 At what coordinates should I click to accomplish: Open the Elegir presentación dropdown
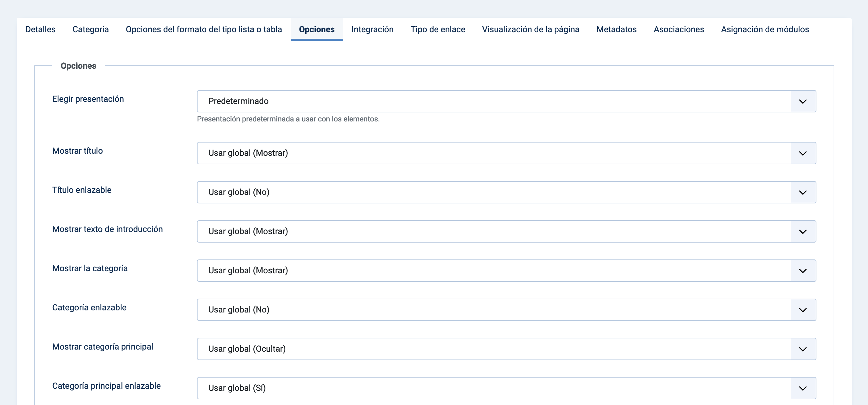[506, 101]
